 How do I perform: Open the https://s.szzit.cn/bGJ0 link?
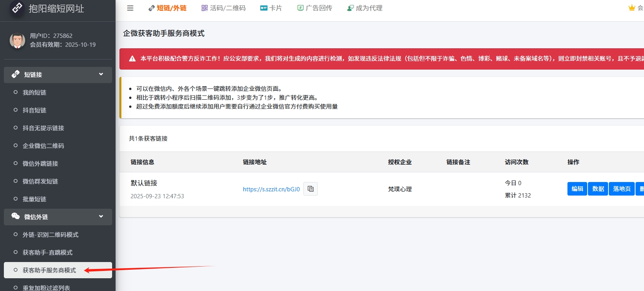271,189
